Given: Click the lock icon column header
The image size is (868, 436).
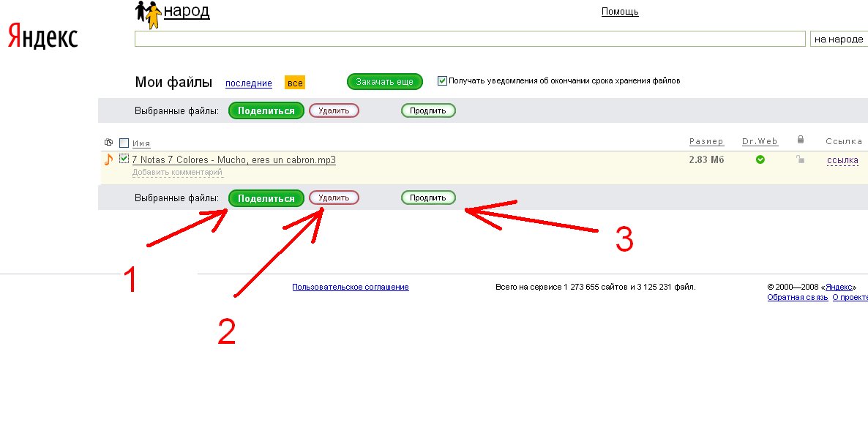Looking at the screenshot, I should click(x=800, y=140).
